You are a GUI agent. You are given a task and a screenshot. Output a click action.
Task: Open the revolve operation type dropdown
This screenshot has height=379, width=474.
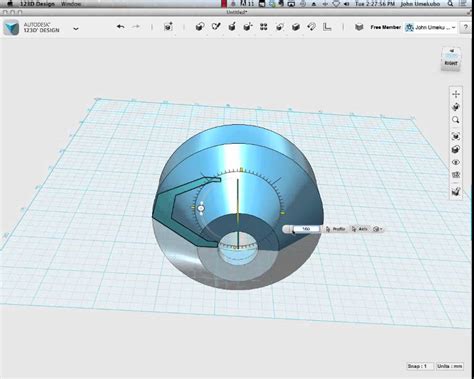[x=377, y=229]
